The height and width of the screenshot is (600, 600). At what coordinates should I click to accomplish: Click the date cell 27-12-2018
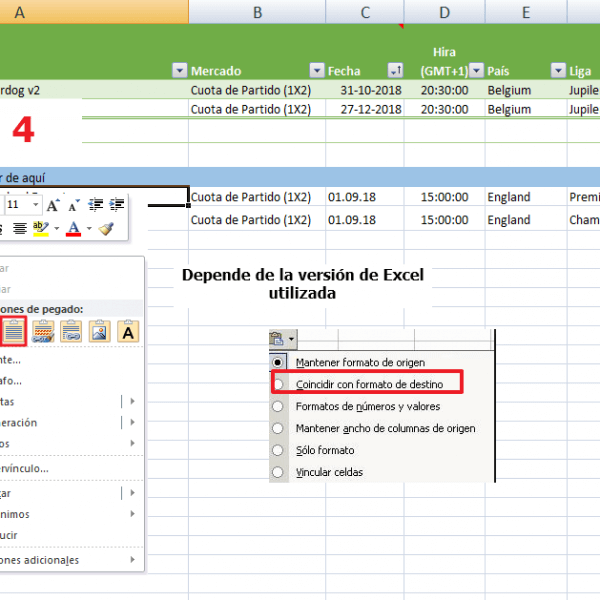pyautogui.click(x=365, y=109)
